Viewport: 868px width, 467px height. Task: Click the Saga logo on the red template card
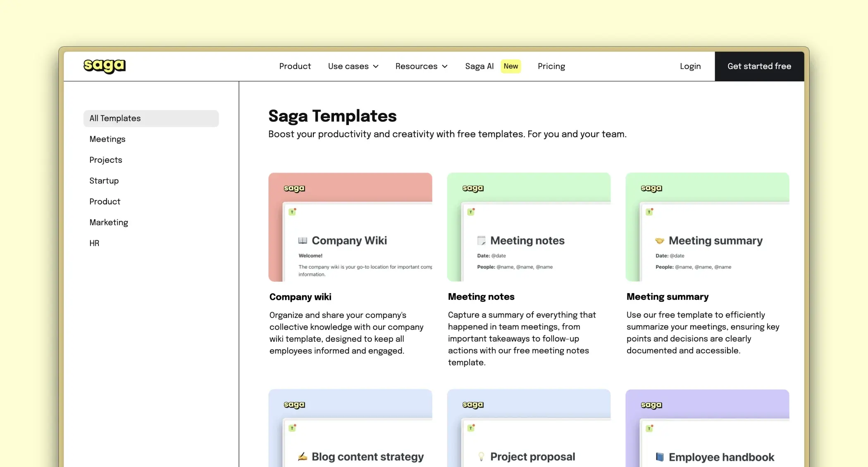tap(294, 188)
